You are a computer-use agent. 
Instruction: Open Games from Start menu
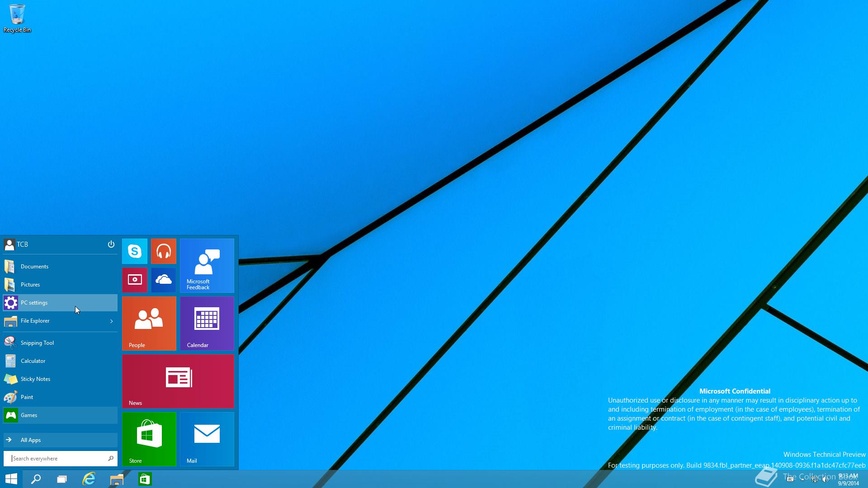[60, 415]
